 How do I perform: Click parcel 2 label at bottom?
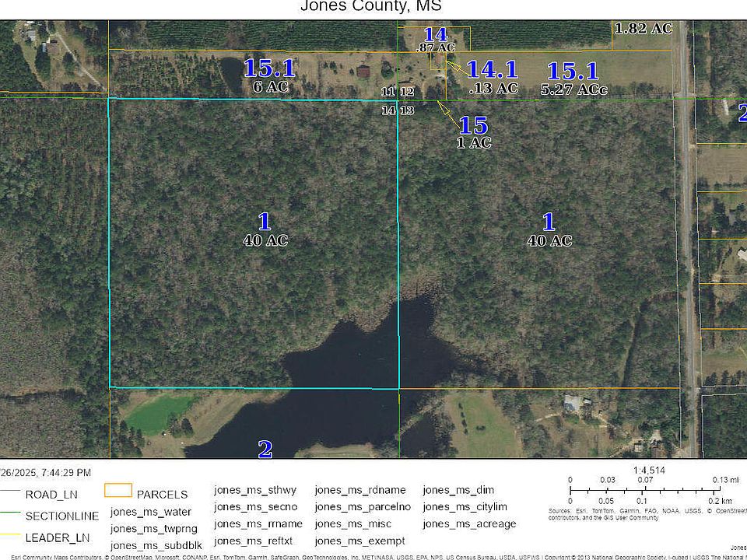(x=265, y=449)
